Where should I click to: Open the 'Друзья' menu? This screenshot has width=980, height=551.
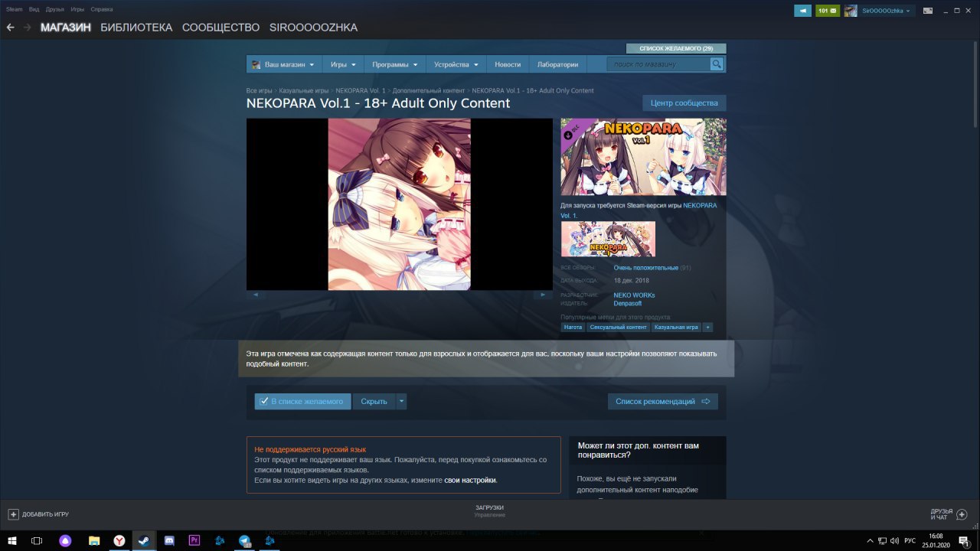coord(55,9)
